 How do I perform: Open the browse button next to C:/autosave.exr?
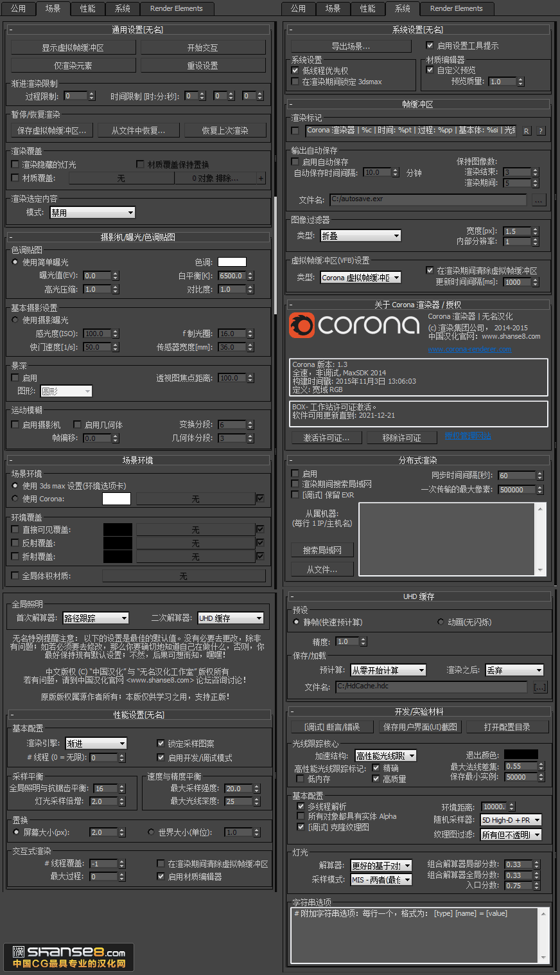pos(539,200)
